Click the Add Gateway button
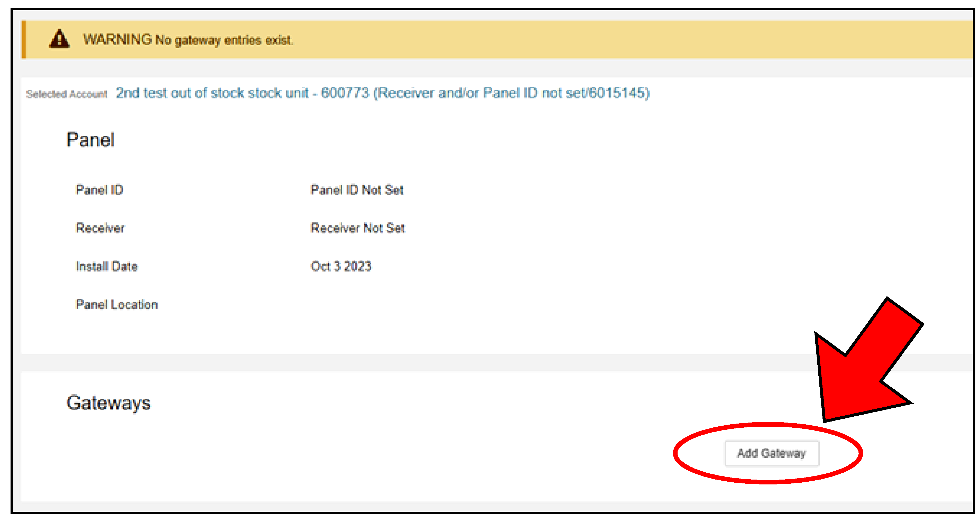The height and width of the screenshot is (524, 980). [772, 453]
